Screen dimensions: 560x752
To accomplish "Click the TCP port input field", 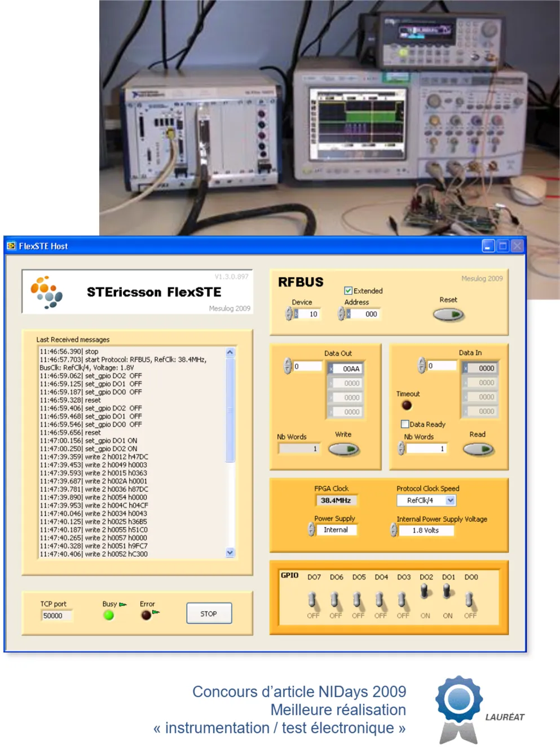I will (x=57, y=615).
